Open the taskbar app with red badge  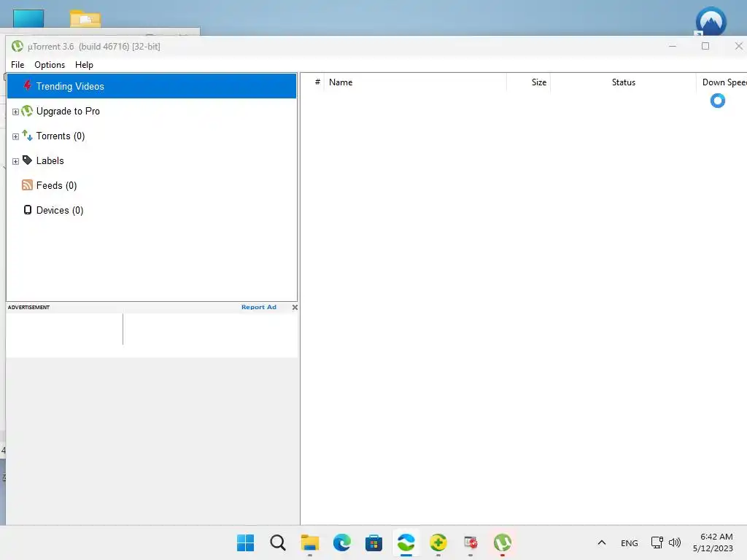click(471, 542)
